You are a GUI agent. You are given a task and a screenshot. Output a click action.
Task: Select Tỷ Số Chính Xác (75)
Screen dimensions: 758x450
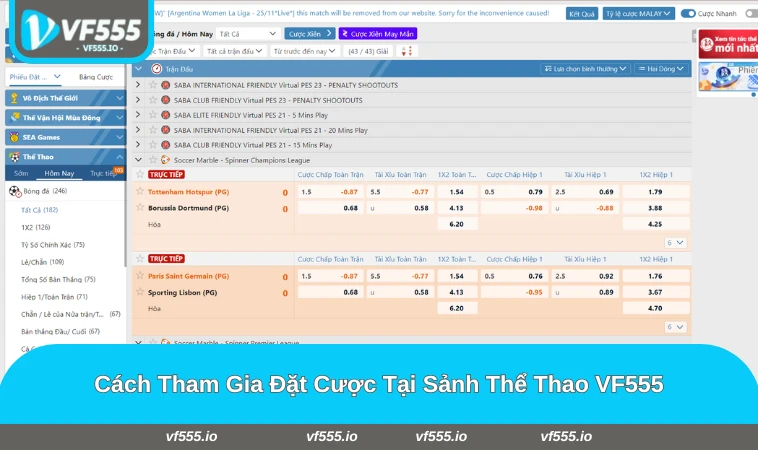[x=53, y=245]
